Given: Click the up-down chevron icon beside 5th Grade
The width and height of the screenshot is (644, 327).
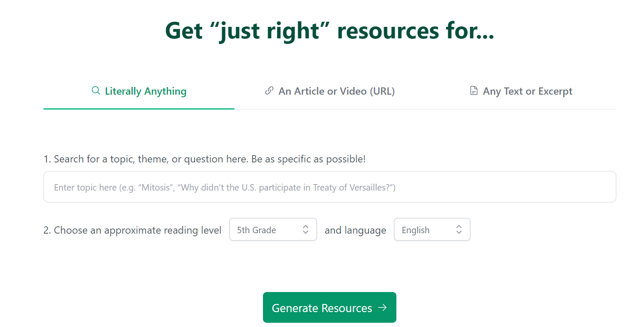Looking at the screenshot, I should 306,230.
